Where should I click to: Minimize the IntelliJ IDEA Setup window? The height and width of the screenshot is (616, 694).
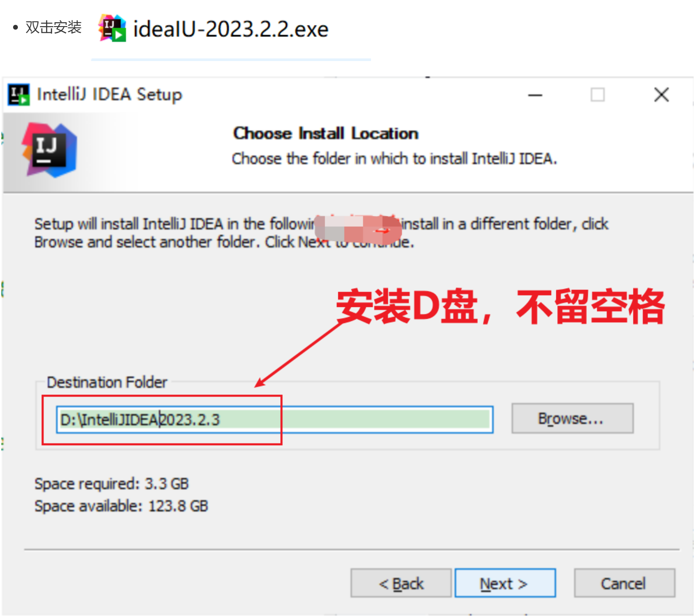tap(535, 95)
